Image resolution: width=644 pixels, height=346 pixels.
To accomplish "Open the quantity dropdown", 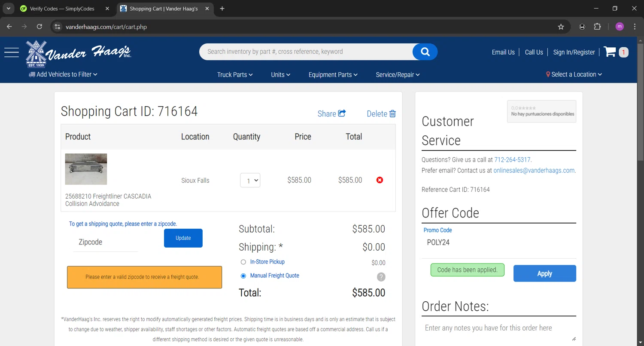I will point(250,180).
